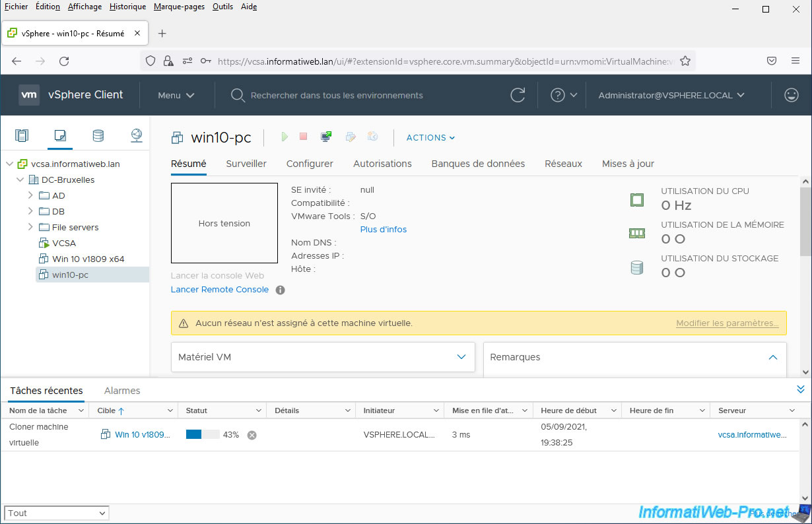Switch to the Alarmes tab

(122, 391)
